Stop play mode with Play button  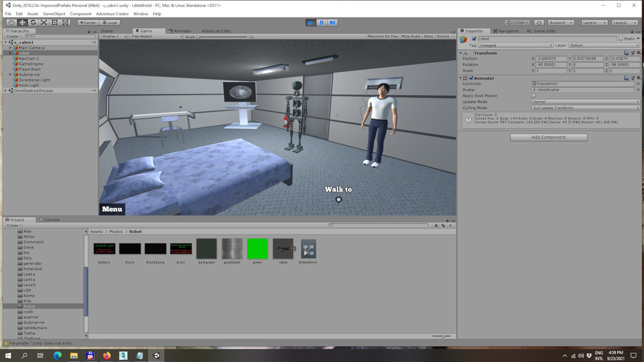tap(311, 22)
